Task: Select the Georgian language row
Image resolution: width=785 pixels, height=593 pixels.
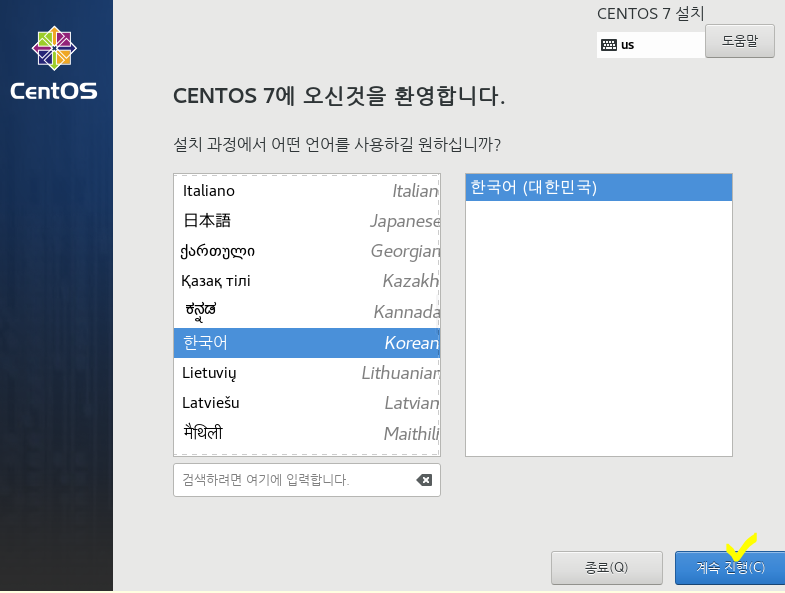Action: click(307, 251)
